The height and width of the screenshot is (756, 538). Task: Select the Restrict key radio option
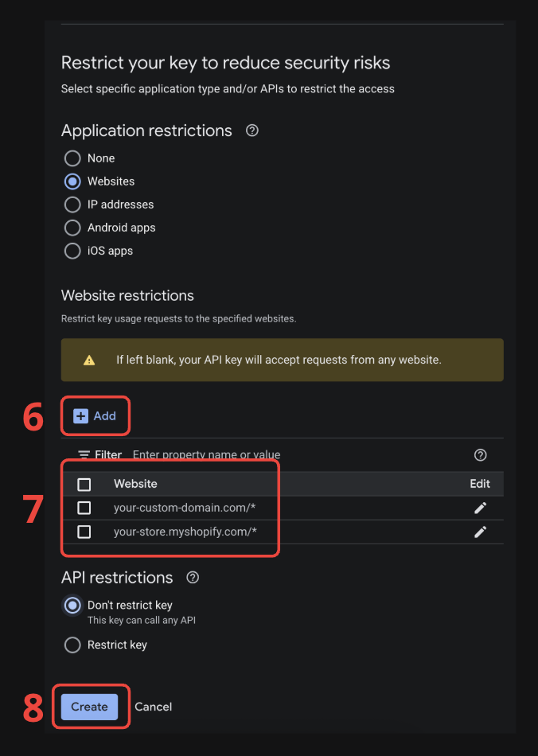coord(72,645)
